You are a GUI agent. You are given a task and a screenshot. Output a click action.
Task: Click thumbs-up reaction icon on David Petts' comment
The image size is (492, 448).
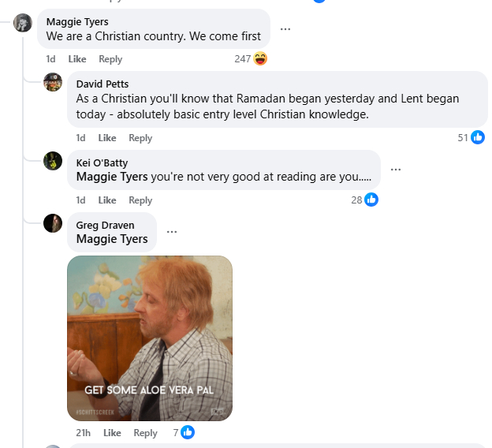[478, 138]
